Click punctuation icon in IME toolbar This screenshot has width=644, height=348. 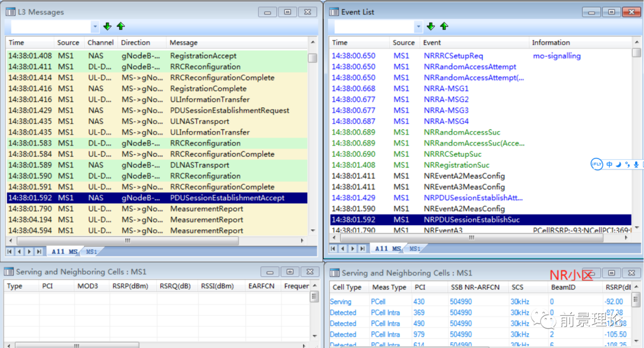coord(627,164)
